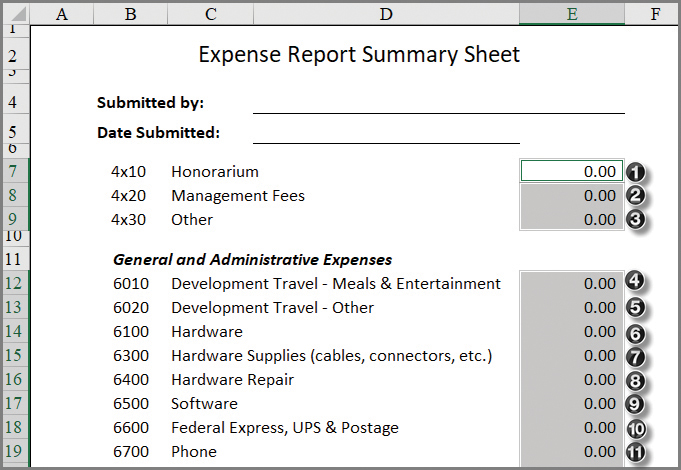Click callout icon number 11
The height and width of the screenshot is (470, 681).
coord(636,452)
